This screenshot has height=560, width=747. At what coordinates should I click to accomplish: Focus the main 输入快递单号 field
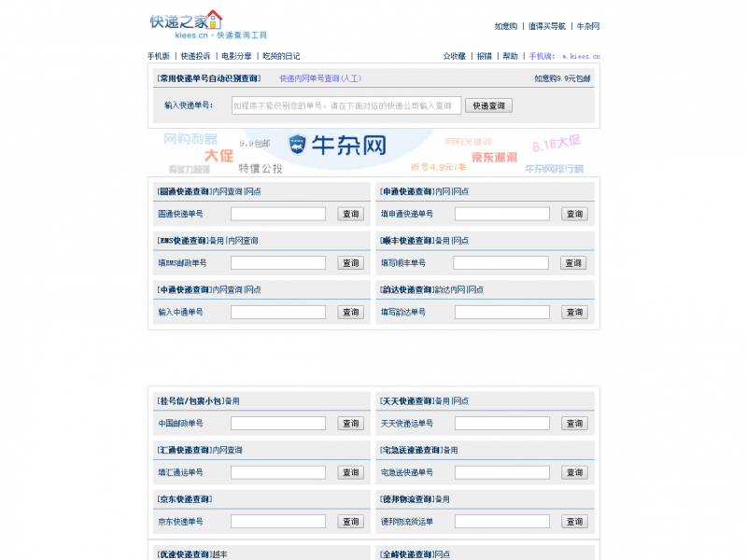(x=346, y=105)
